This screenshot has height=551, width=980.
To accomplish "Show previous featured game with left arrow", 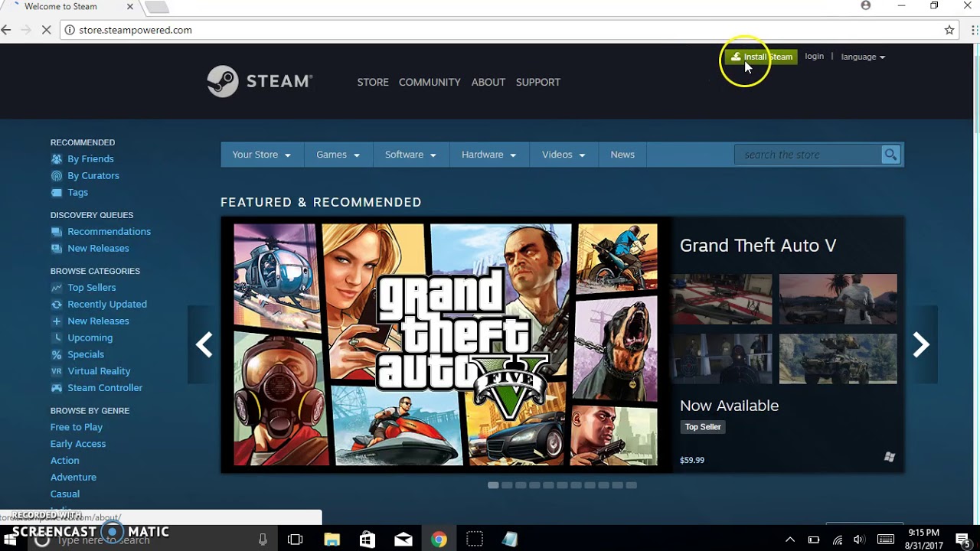I will point(204,345).
